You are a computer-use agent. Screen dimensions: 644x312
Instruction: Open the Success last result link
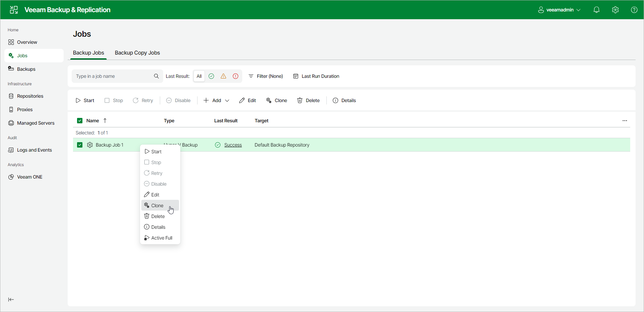[233, 145]
